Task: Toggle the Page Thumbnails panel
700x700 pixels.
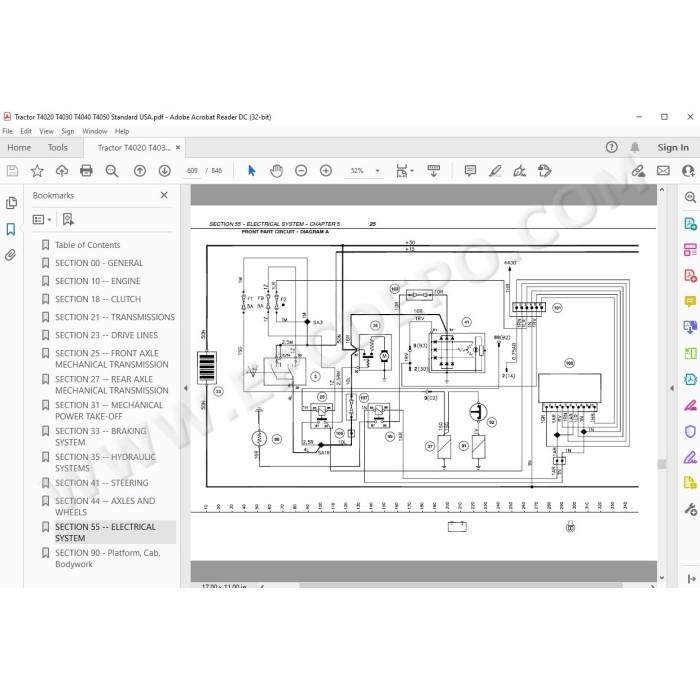Action: 11,203
